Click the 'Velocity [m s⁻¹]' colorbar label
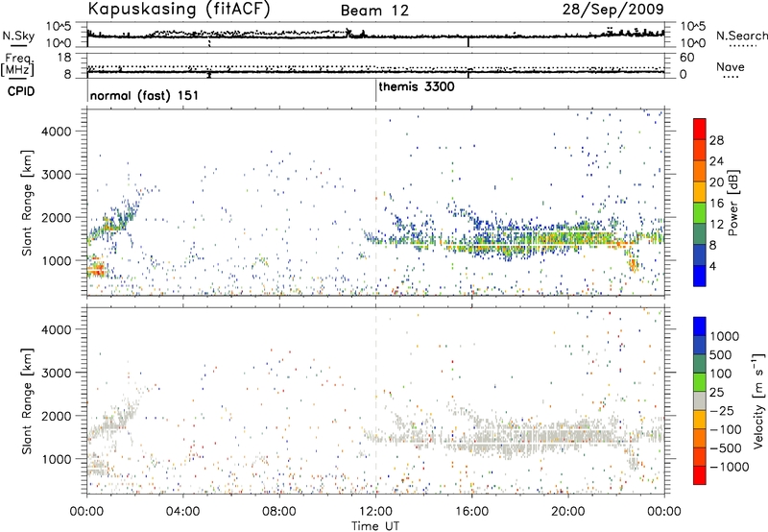The width and height of the screenshot is (768, 532). coord(758,400)
